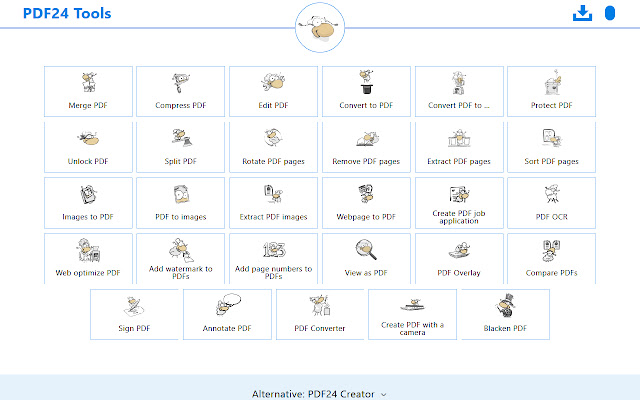640x400 pixels.
Task: Open Rotate PDF pages tool
Action: pos(273,147)
